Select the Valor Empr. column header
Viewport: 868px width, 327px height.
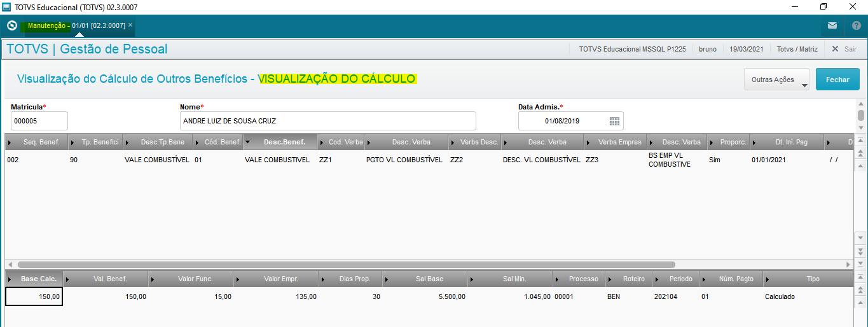click(276, 279)
